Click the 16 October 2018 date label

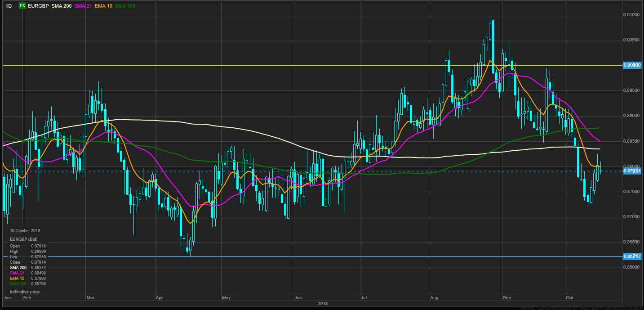click(x=25, y=231)
